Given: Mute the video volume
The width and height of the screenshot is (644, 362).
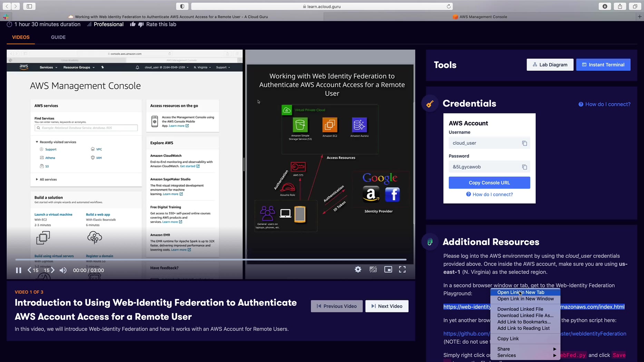Looking at the screenshot, I should point(63,270).
